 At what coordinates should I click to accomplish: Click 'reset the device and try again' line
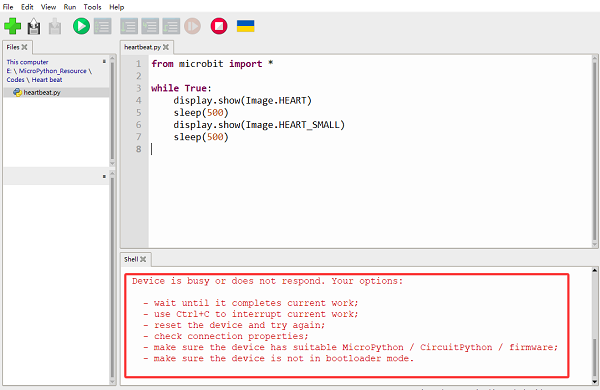240,325
